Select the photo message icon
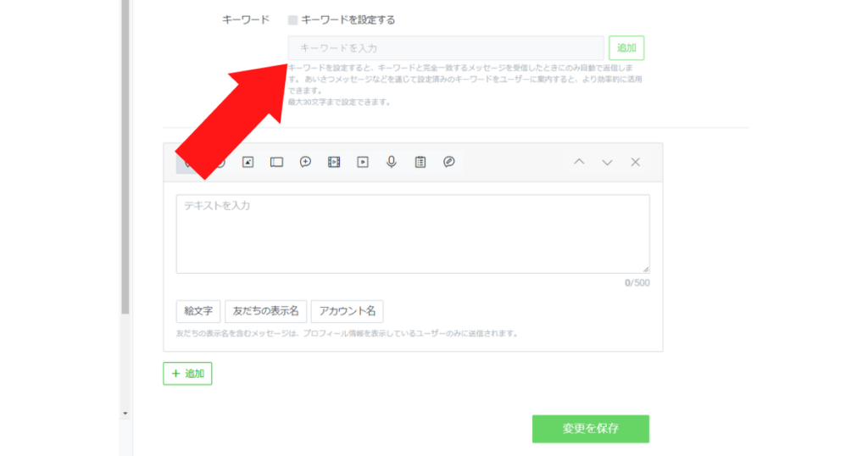868x456 pixels. point(248,162)
